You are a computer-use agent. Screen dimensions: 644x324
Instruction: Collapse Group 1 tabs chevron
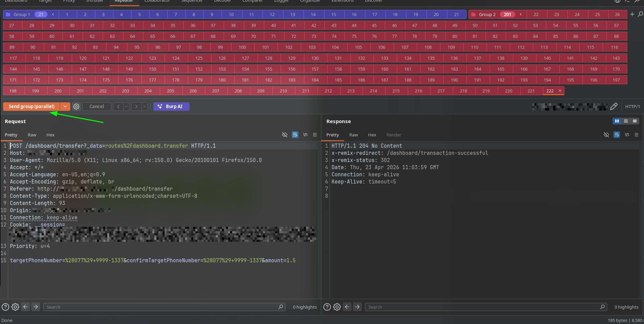(x=53, y=14)
